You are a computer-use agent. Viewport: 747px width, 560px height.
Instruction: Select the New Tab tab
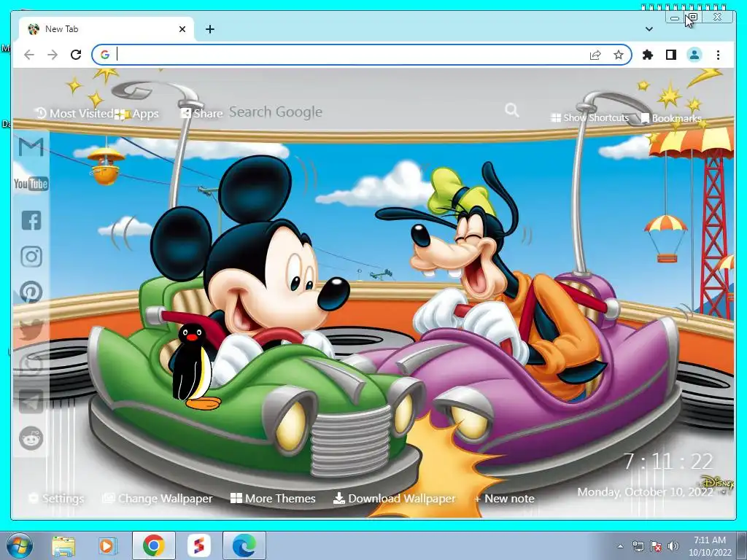pos(106,29)
